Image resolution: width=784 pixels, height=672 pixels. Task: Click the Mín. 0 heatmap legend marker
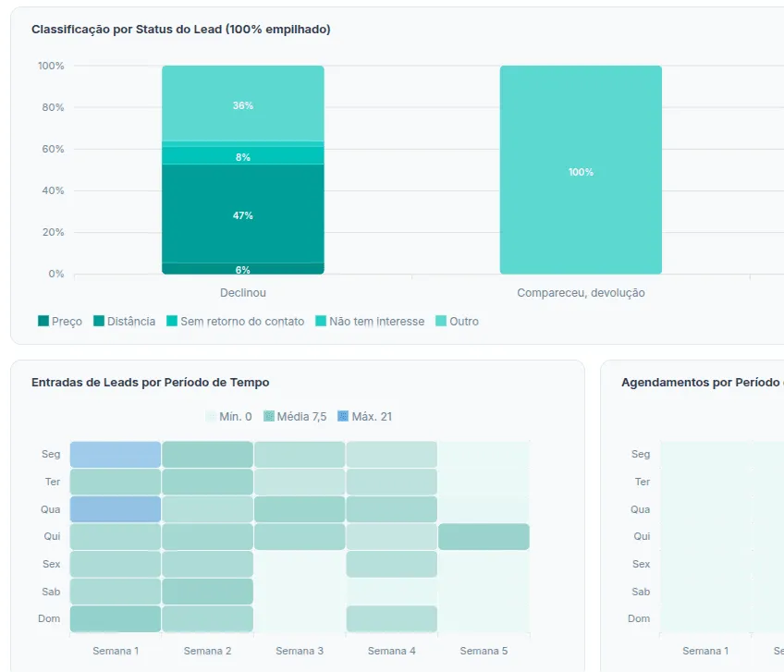point(211,416)
